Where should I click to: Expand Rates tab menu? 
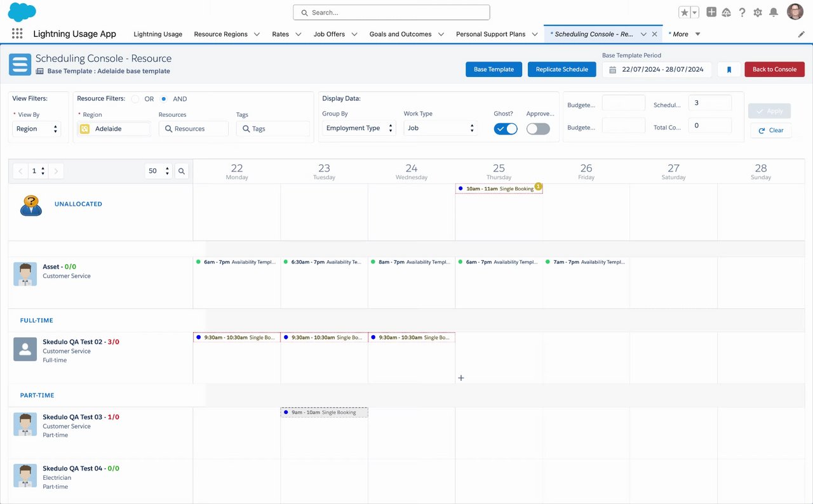pyautogui.click(x=299, y=34)
